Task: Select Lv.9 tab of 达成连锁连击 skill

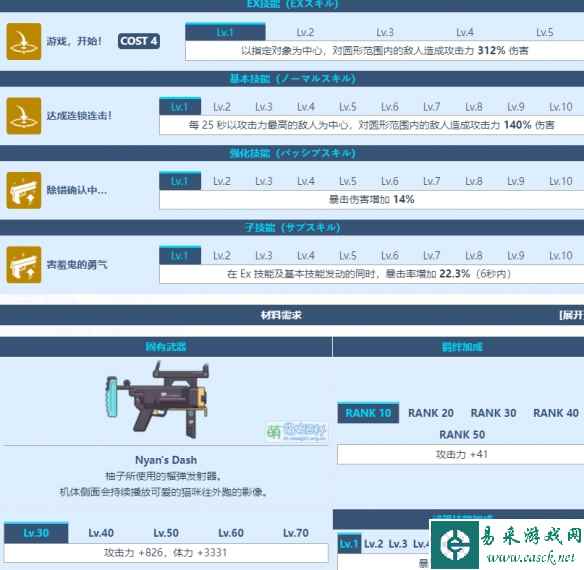Action: [516, 107]
